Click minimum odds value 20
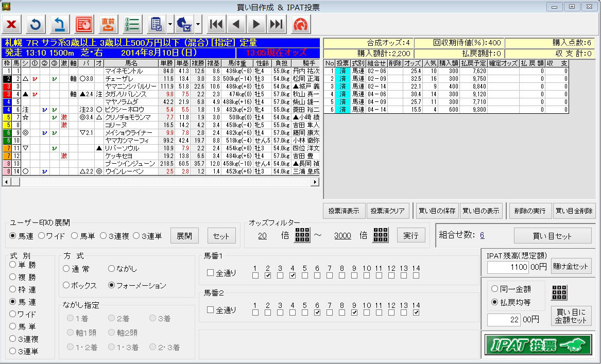601x364 pixels. click(262, 236)
